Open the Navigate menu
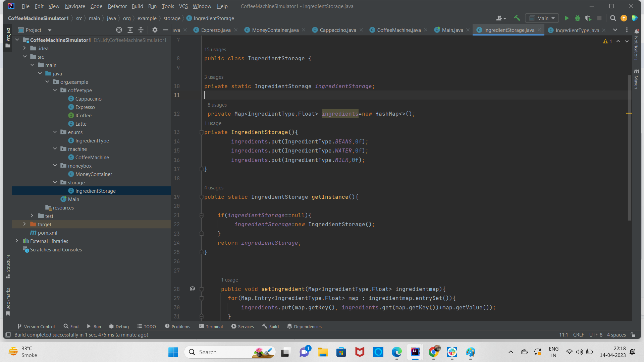This screenshot has width=644, height=362. click(x=75, y=6)
